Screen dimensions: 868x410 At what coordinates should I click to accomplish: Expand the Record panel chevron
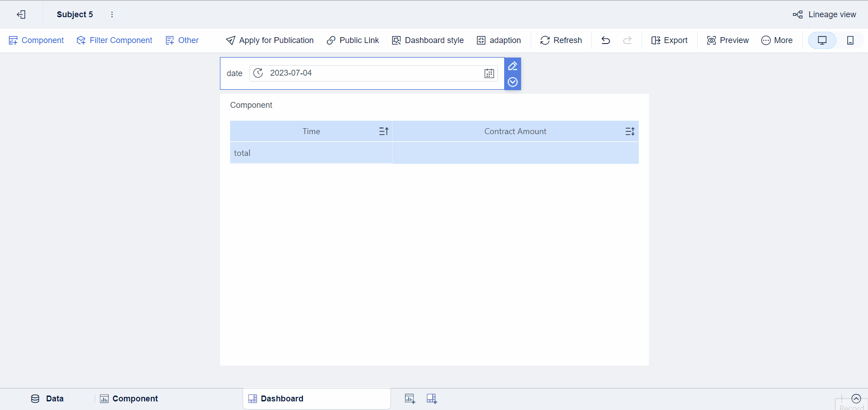(x=857, y=399)
